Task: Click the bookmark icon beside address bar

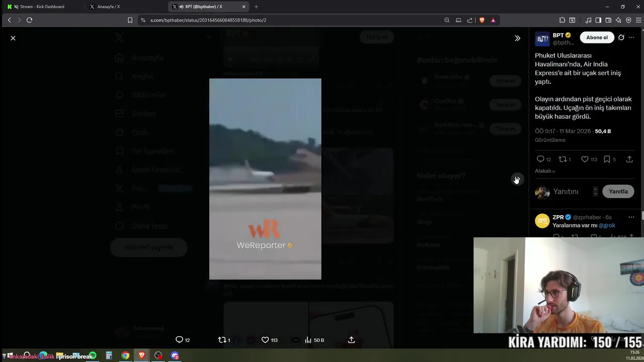Action: [130, 20]
